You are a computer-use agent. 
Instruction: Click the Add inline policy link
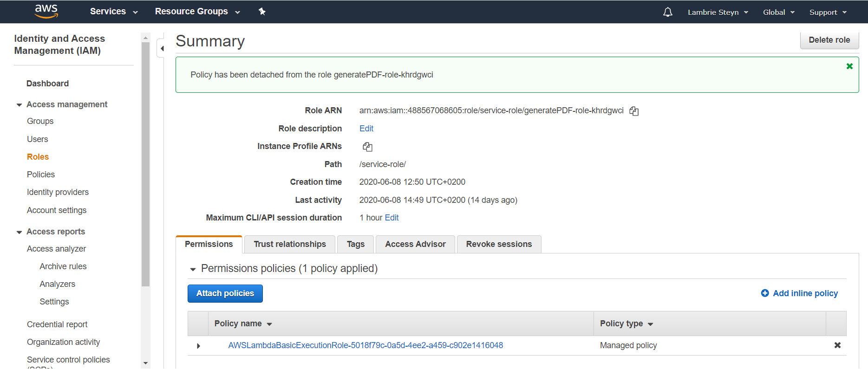[805, 293]
